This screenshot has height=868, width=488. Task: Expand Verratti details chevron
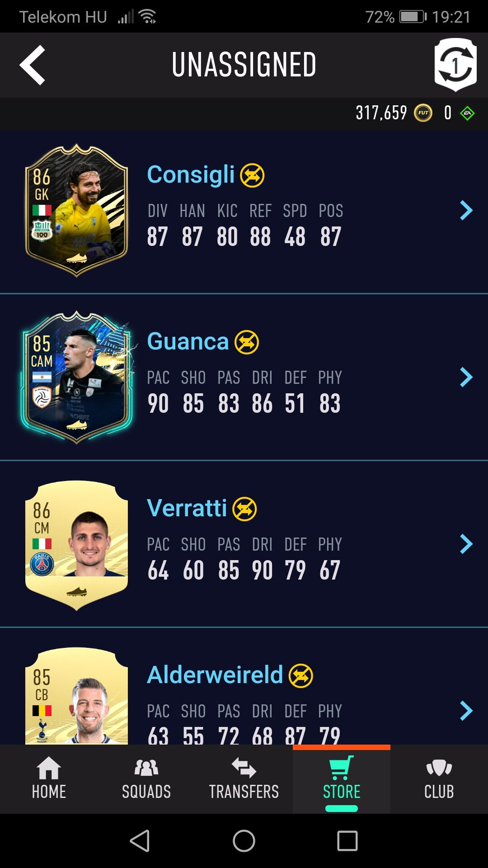tap(466, 544)
